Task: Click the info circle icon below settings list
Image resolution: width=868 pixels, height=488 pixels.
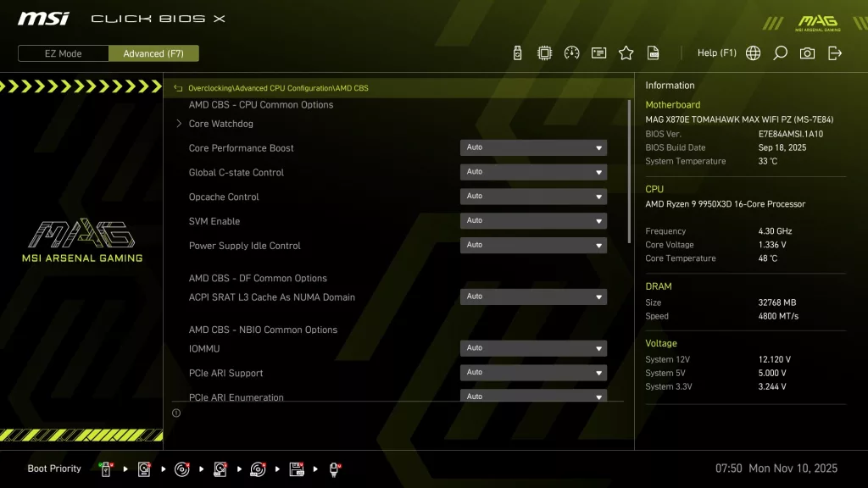Action: click(x=176, y=413)
